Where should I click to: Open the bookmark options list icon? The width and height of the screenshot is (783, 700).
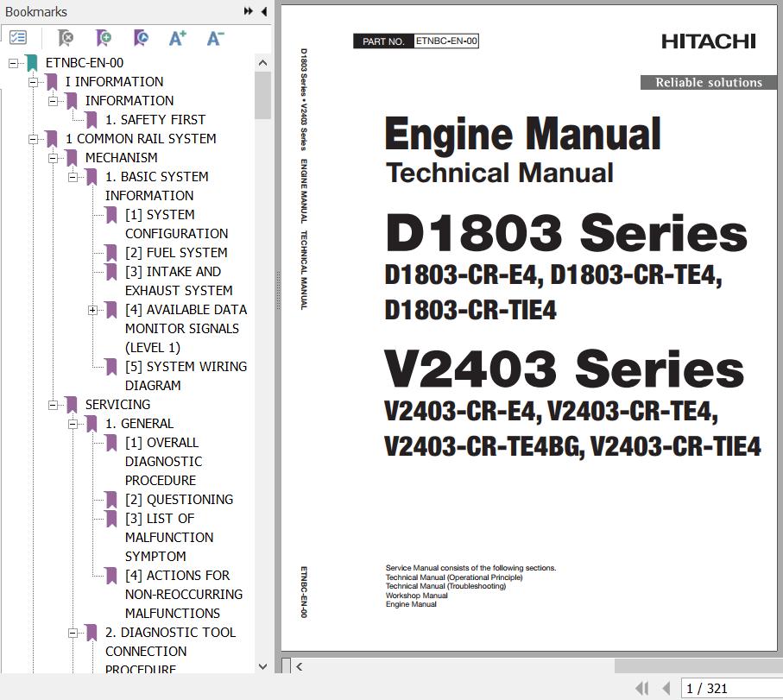tap(18, 37)
